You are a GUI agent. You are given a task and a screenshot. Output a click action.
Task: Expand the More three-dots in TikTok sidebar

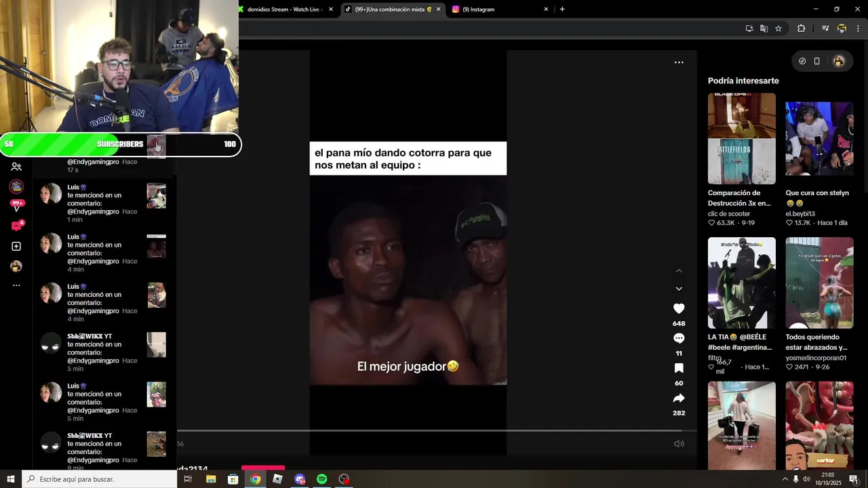(16, 285)
